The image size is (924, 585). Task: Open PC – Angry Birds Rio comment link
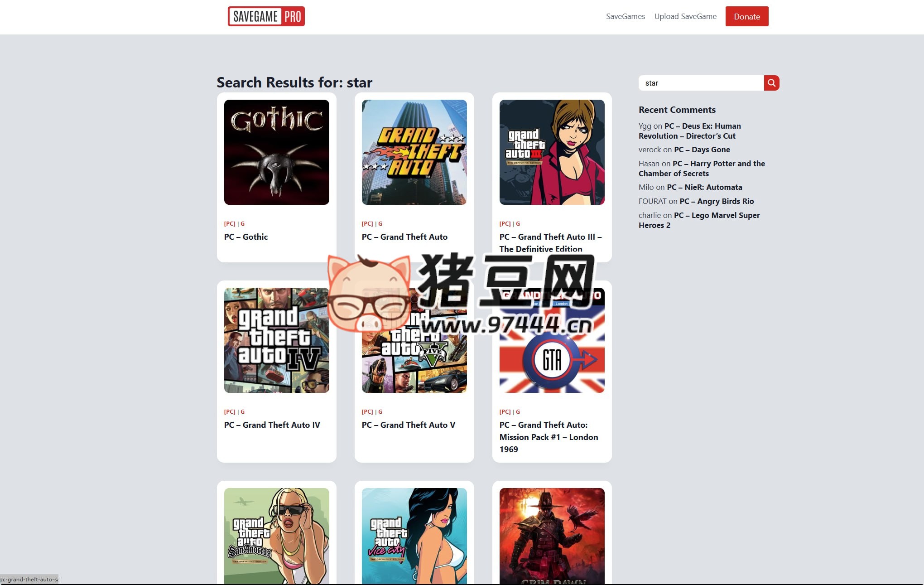pos(717,201)
